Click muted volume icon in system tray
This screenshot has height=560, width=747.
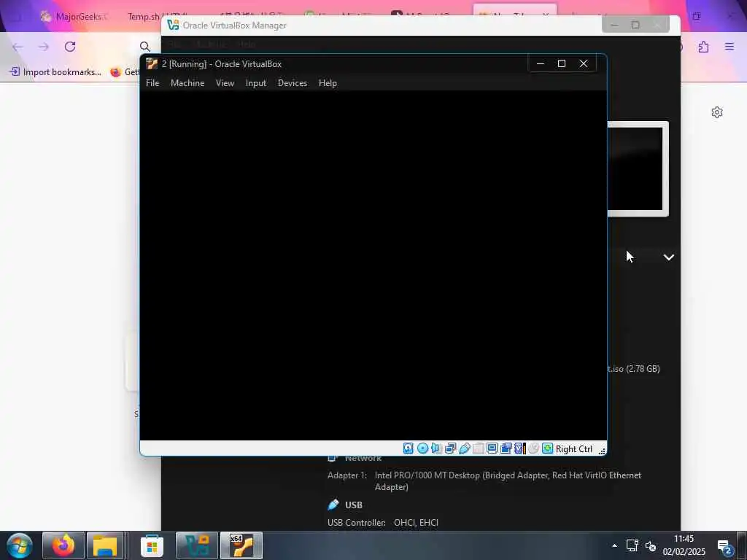coord(651,546)
